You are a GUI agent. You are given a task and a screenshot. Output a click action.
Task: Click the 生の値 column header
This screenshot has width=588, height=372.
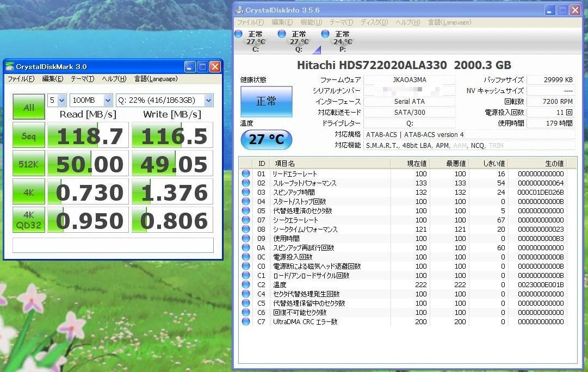click(537, 163)
